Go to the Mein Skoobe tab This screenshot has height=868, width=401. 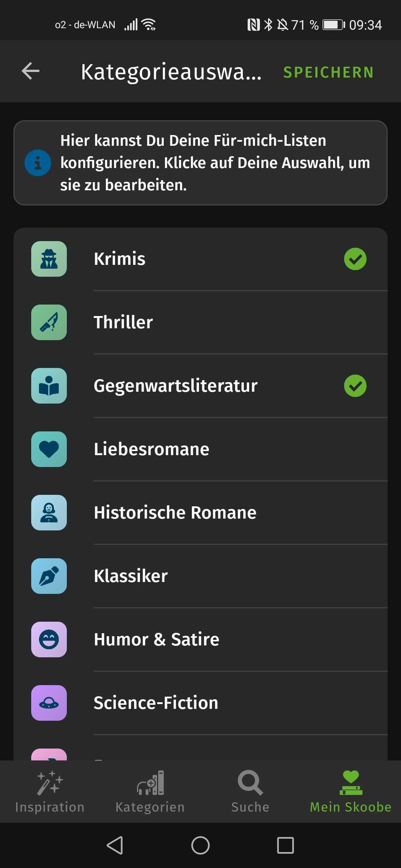pyautogui.click(x=351, y=792)
